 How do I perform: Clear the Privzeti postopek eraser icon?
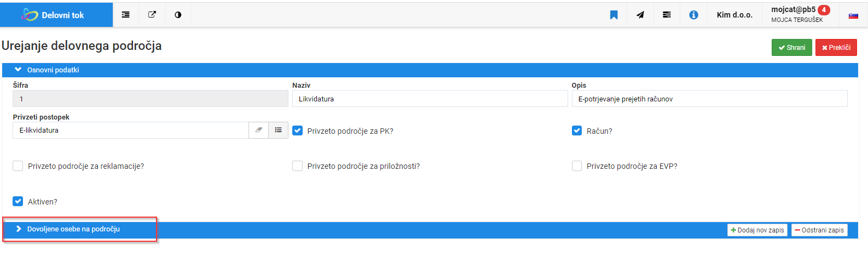pos(259,130)
